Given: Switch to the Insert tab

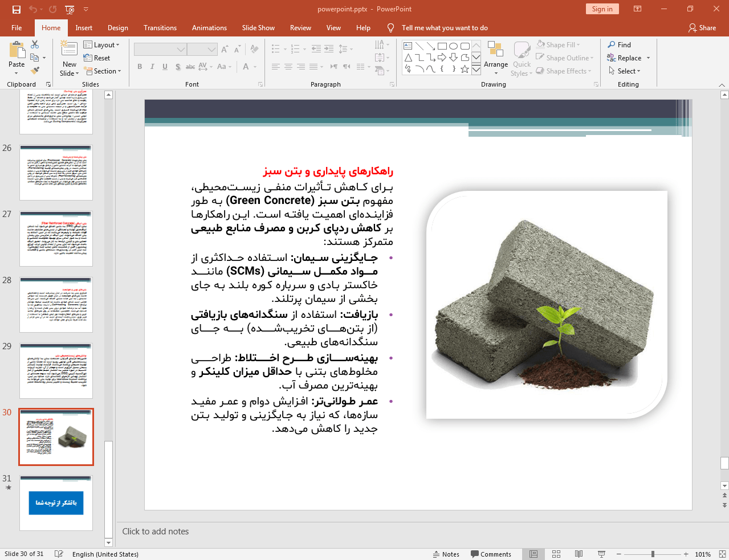Looking at the screenshot, I should click(x=84, y=27).
